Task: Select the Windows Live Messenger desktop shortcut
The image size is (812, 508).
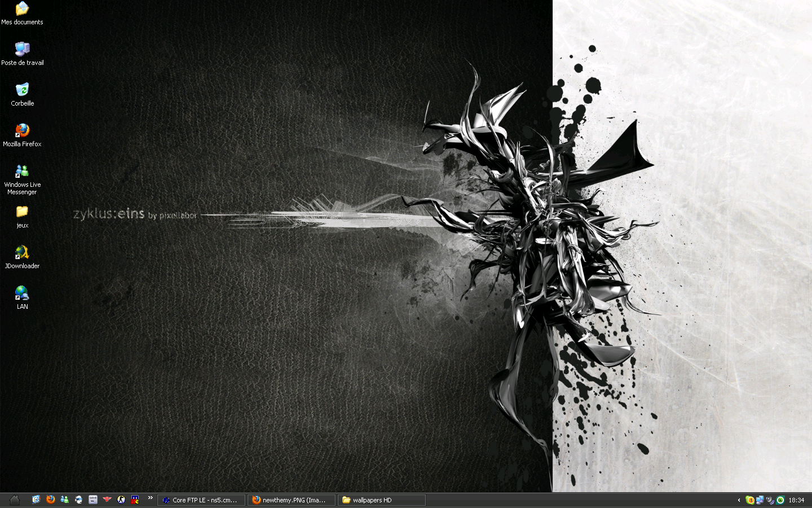Action: [22, 179]
